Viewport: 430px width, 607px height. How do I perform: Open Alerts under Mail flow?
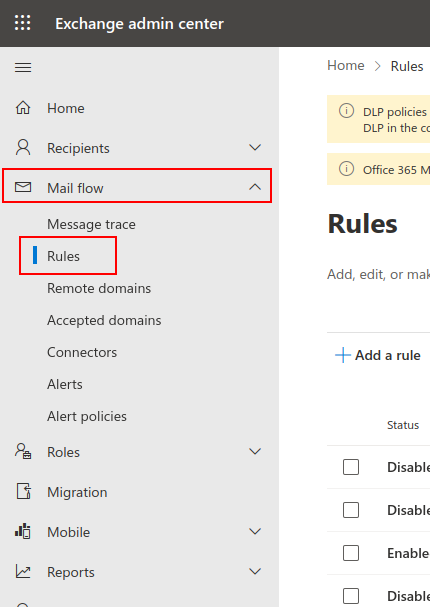65,384
